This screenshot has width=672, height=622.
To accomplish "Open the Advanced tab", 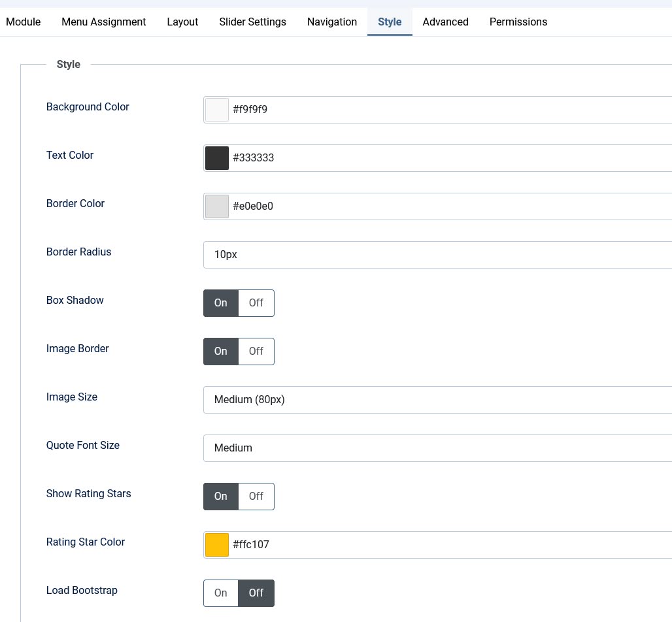I will click(445, 22).
